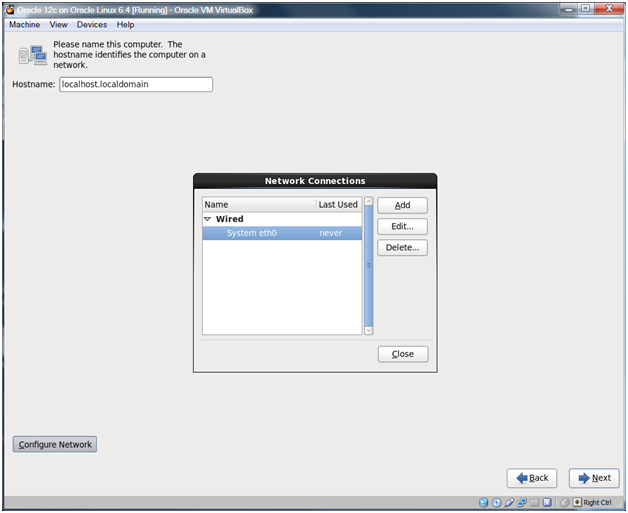Screen dimensions: 628x513
Task: Click the USB devices status icon
Action: (510, 502)
